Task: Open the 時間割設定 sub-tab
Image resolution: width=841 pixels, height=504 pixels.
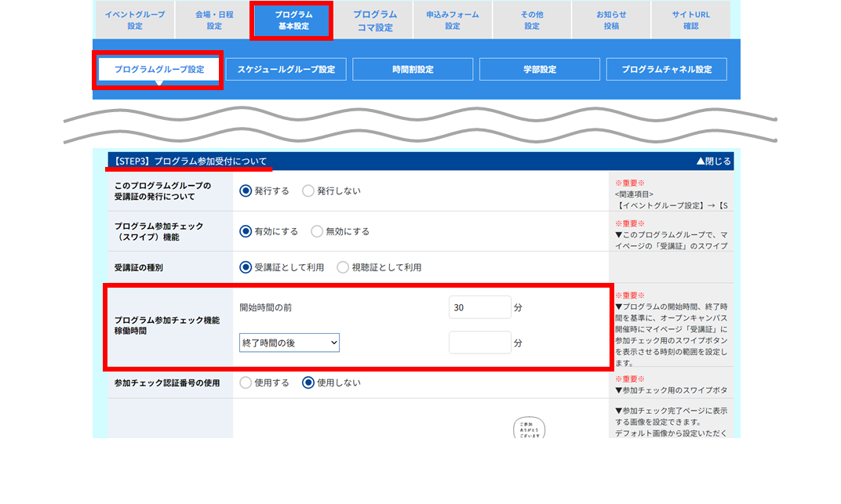Action: (413, 69)
